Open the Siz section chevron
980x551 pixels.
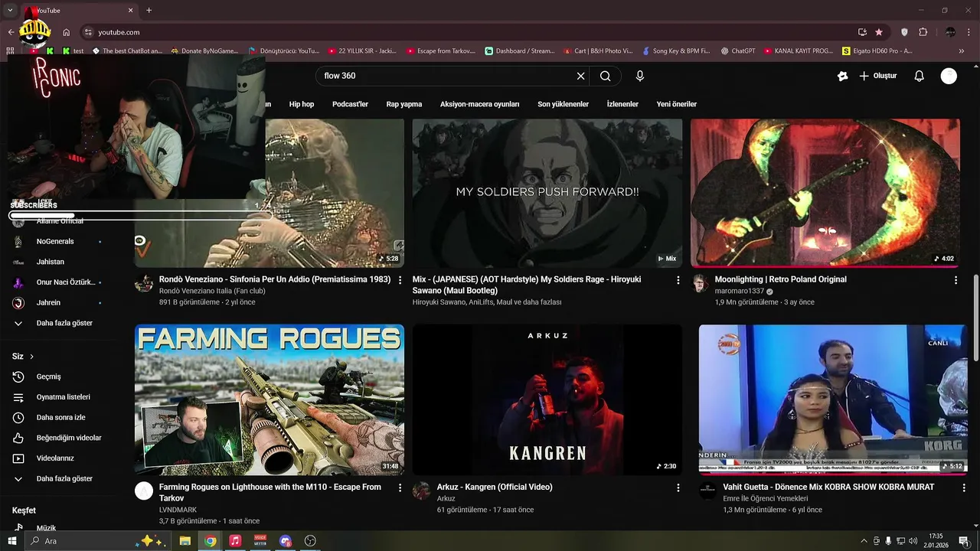point(31,357)
